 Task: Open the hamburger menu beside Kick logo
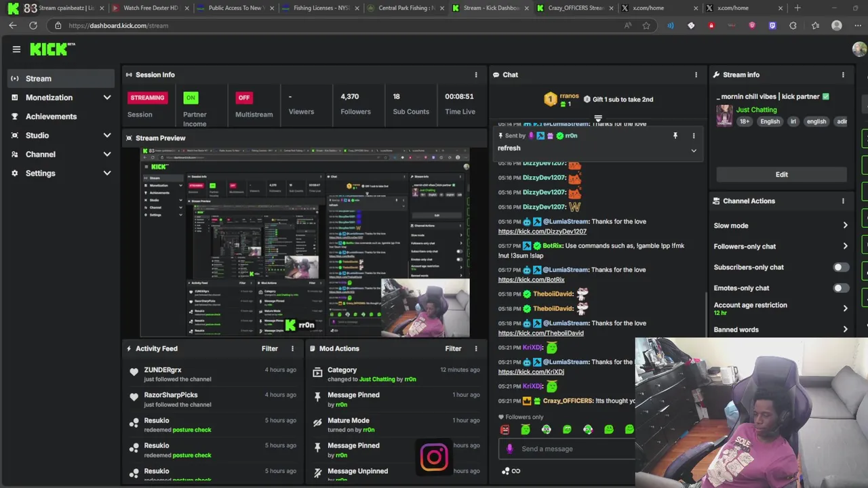click(16, 49)
